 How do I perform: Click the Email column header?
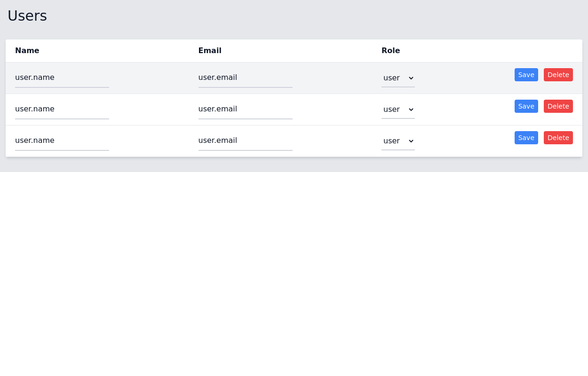pos(210,51)
